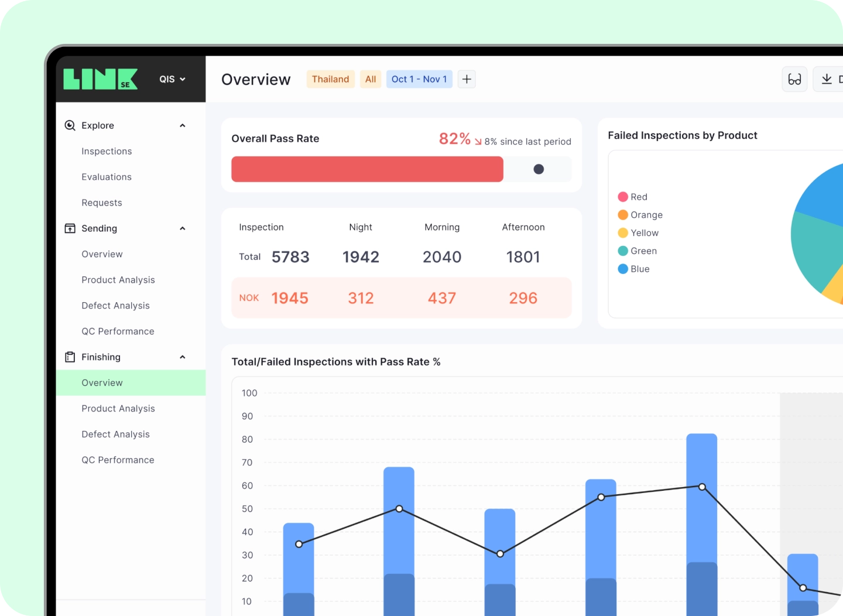843x616 pixels.
Task: Open the Explore search icon in sidebar
Action: (x=69, y=125)
